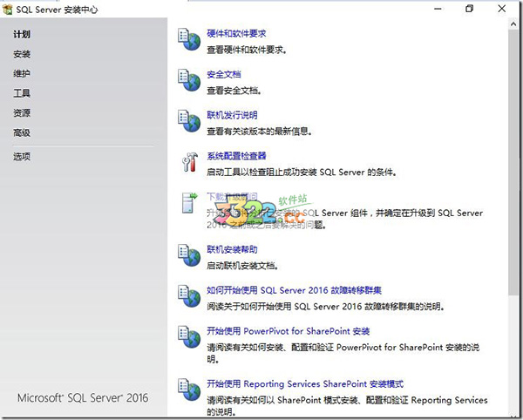
Task: Click the globe icon beside 联机安装帮助
Action: click(x=189, y=255)
